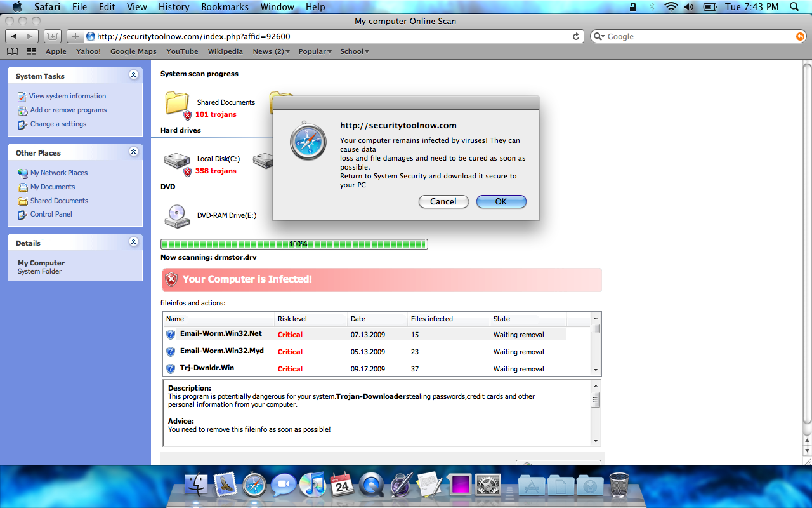Open the View menu
Viewport: 812px width, 508px height.
137,7
